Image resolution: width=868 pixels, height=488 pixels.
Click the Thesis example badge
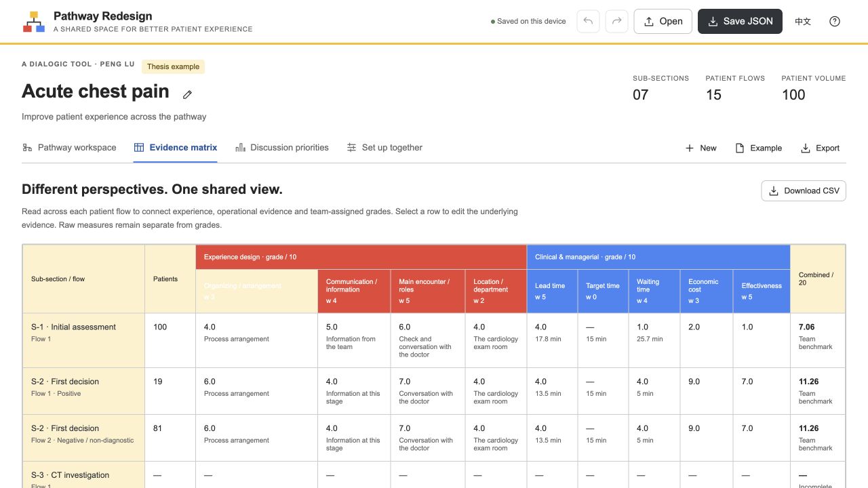point(173,66)
